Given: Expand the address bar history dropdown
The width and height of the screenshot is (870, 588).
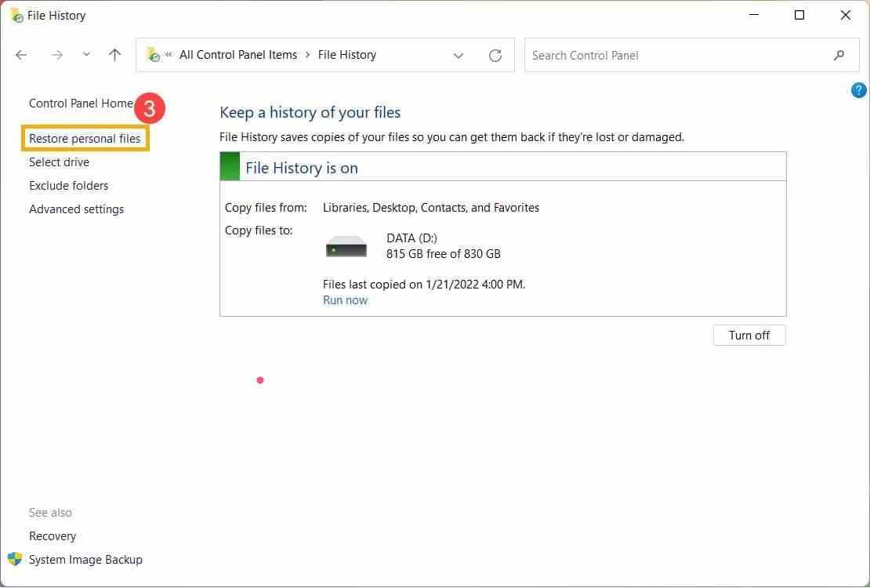Looking at the screenshot, I should click(x=459, y=56).
